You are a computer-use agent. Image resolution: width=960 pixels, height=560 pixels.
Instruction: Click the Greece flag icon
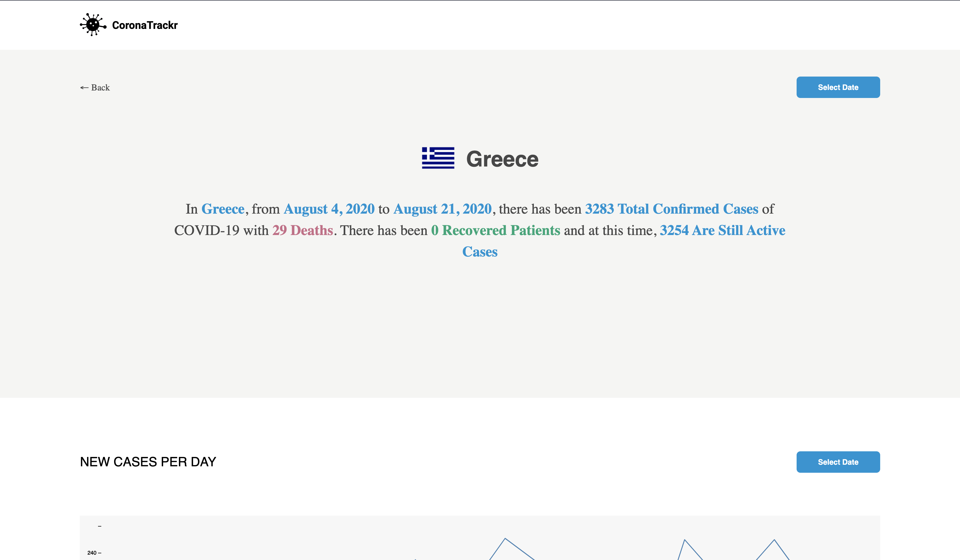(x=438, y=158)
